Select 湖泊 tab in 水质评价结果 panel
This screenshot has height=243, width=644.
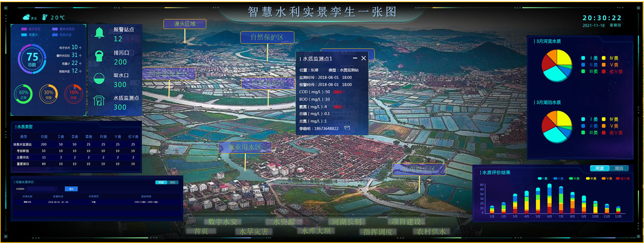[x=619, y=168]
